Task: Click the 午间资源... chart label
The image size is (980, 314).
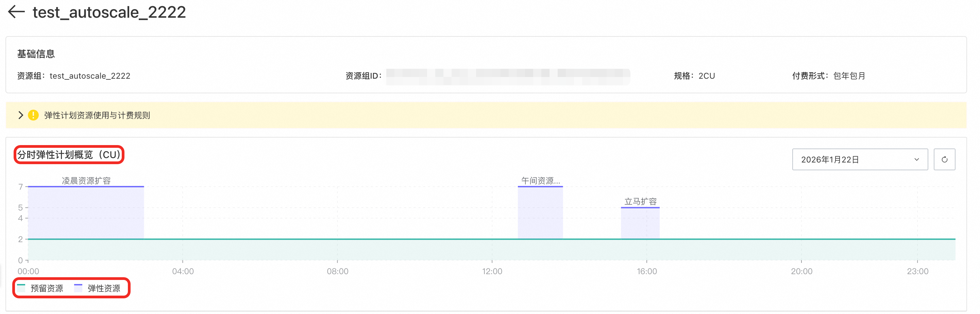Action: coord(541,180)
